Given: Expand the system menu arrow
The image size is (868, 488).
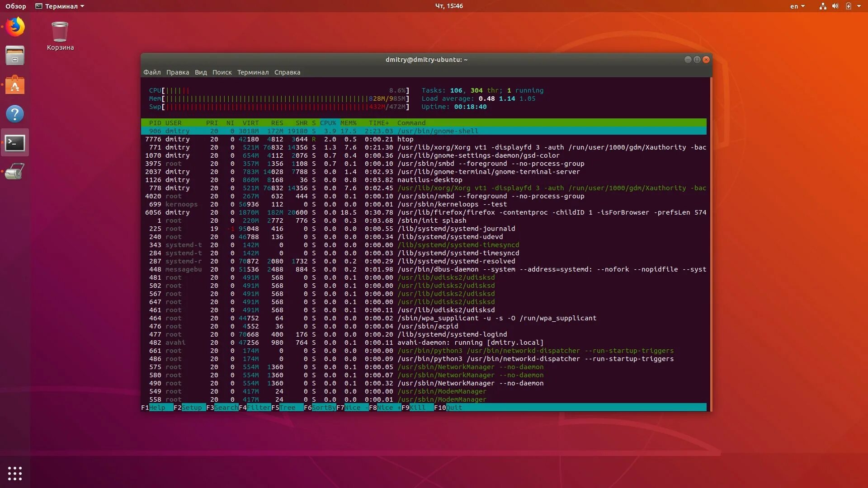Looking at the screenshot, I should click(x=859, y=6).
